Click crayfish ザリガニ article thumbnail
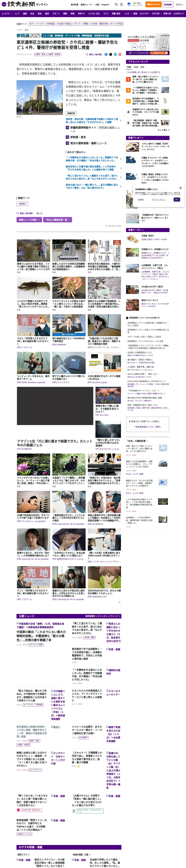The width and height of the screenshot is (186, 868). point(33,288)
